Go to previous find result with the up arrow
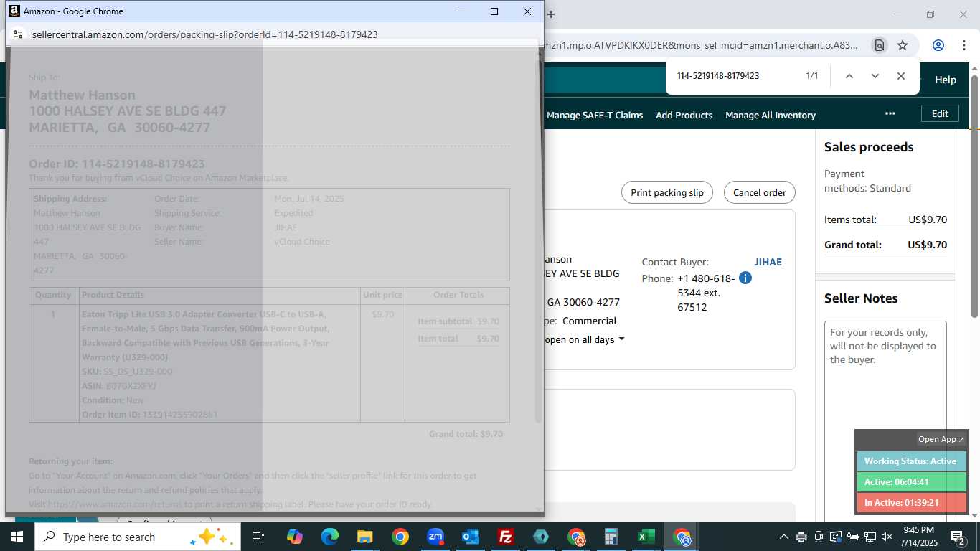Screen dimensions: 980x551 tap(849, 76)
